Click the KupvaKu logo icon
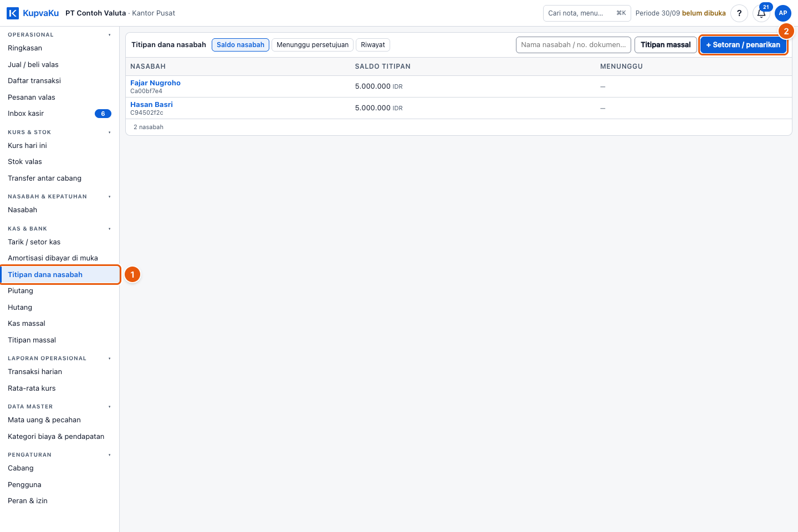The width and height of the screenshot is (798, 532). click(x=13, y=13)
